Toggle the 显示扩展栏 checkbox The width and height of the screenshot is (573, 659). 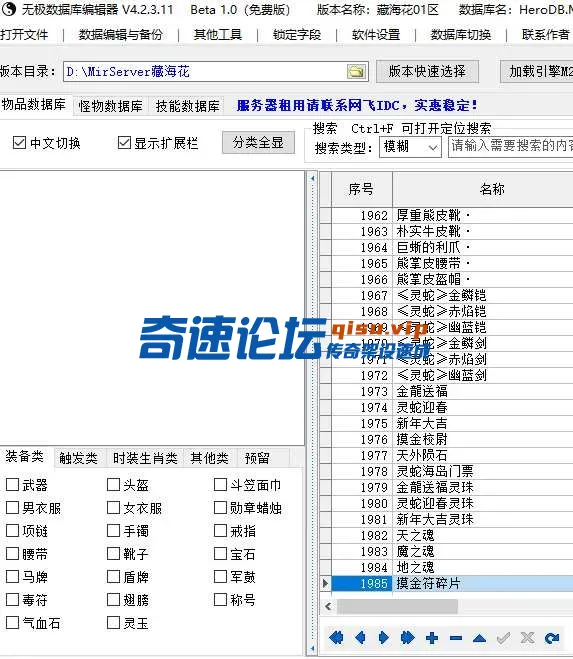point(124,142)
